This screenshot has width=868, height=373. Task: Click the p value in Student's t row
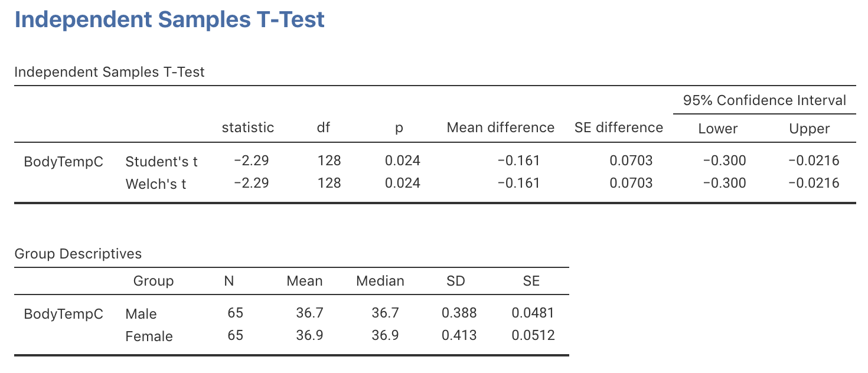[x=403, y=161]
